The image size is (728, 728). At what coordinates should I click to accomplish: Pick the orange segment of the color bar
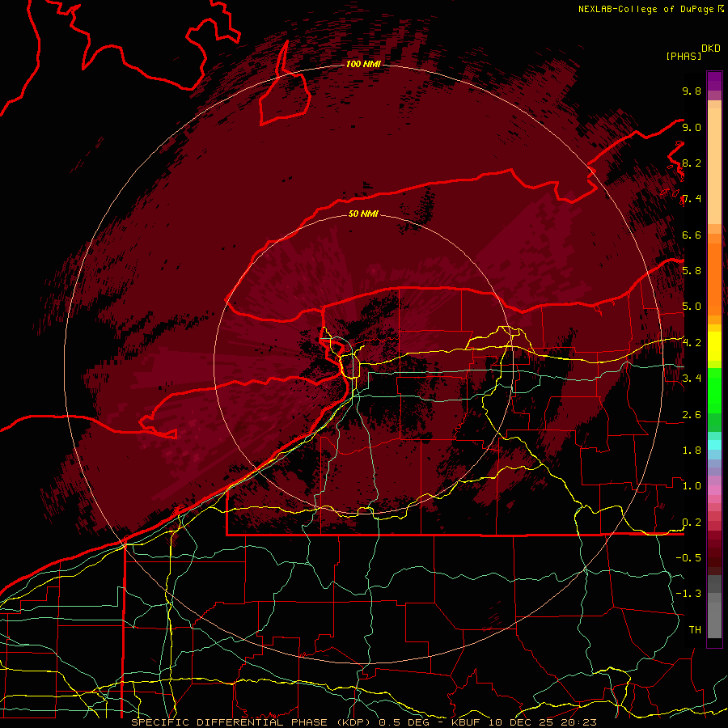[714, 278]
